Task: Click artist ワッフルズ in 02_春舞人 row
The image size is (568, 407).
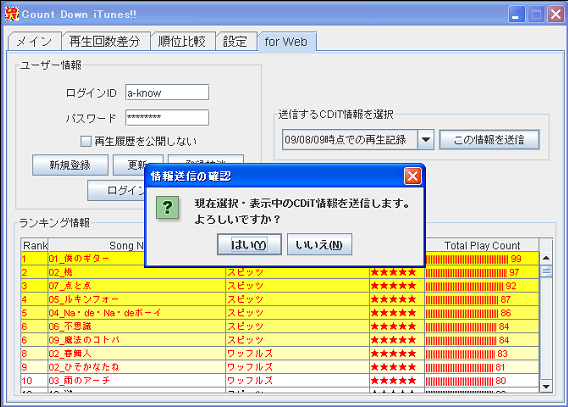Action: (250, 353)
